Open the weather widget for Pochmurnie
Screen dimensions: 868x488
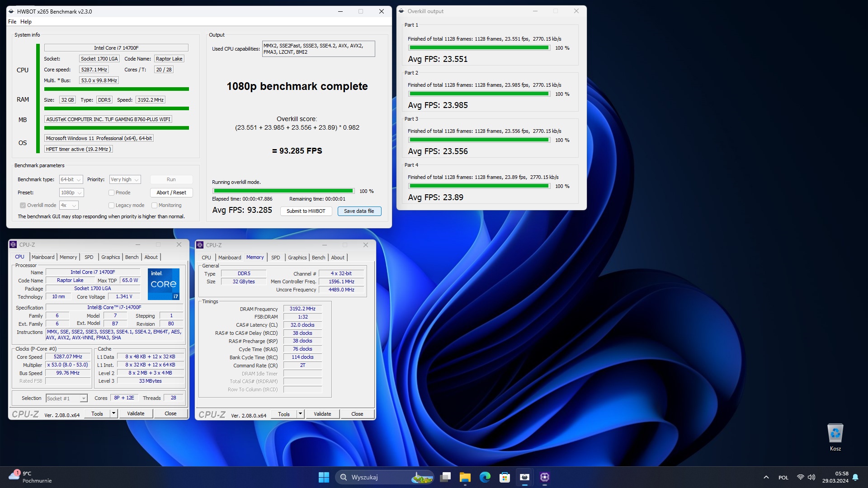click(30, 477)
